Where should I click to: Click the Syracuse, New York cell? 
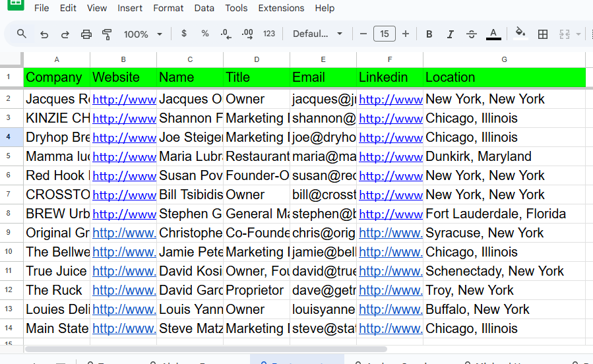504,233
